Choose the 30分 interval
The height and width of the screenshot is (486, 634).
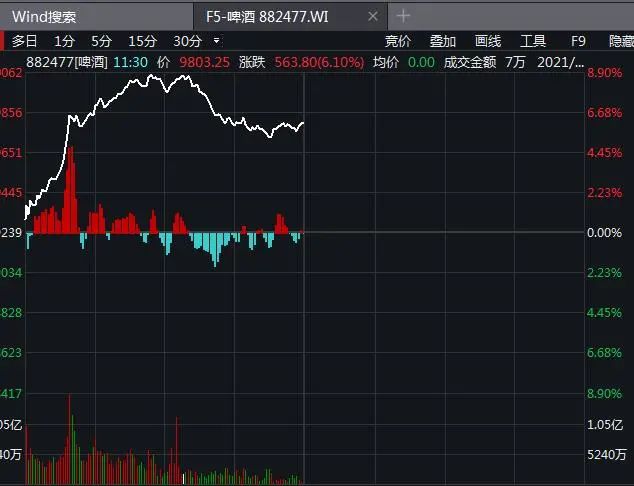pos(187,40)
